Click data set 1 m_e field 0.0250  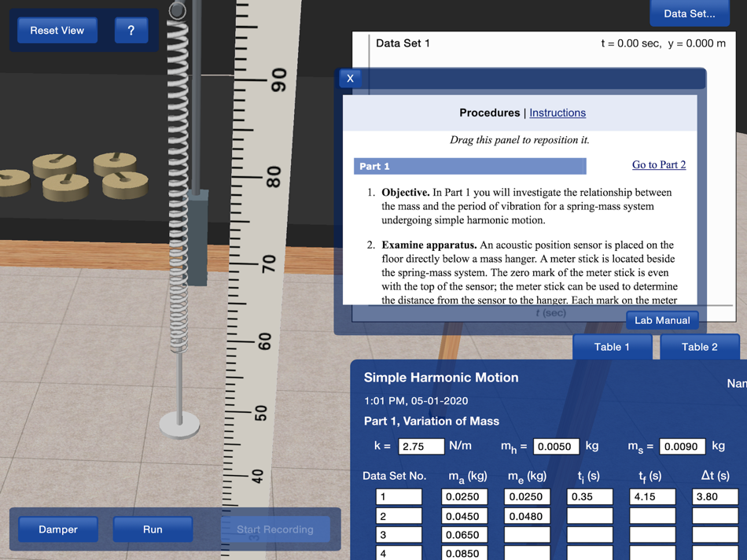pos(527,496)
